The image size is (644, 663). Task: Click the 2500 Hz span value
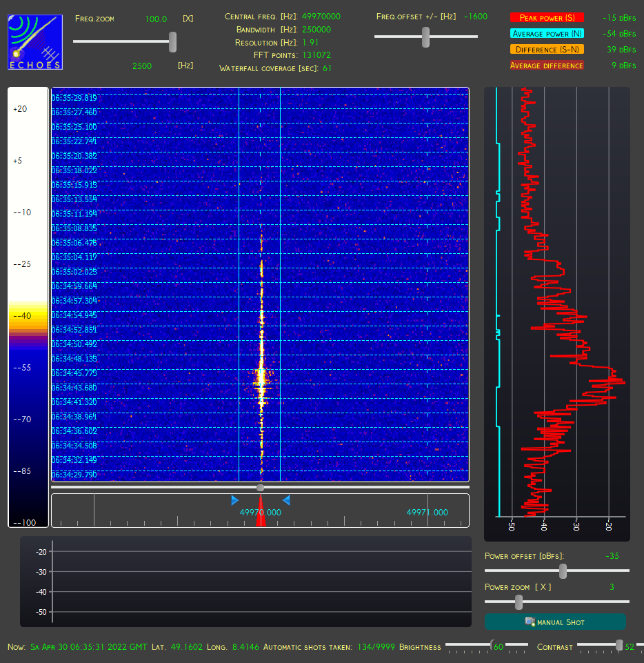142,66
